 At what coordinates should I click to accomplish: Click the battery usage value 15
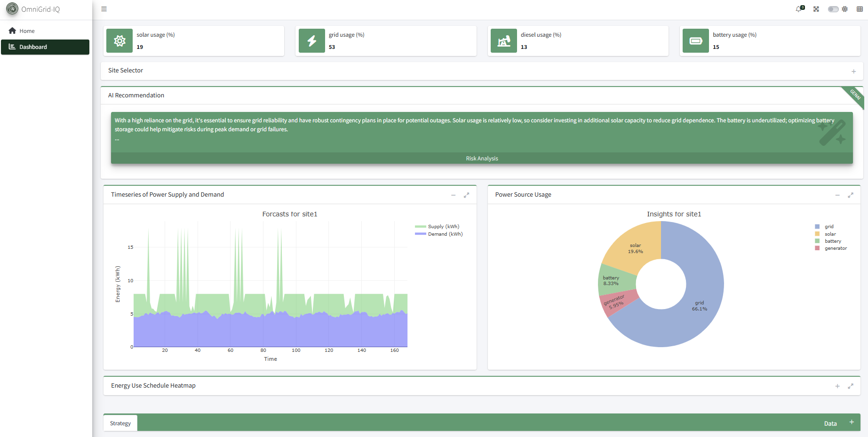click(716, 47)
